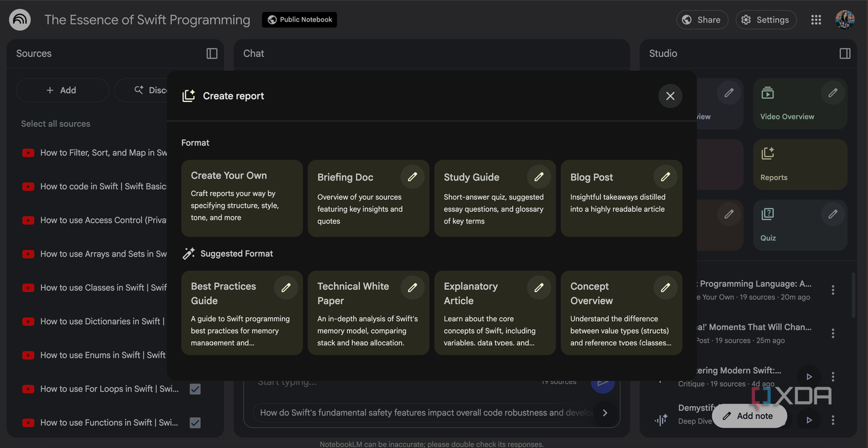Open options for Demystify Deep Dive
This screenshot has height=448, width=868.
[x=833, y=420]
